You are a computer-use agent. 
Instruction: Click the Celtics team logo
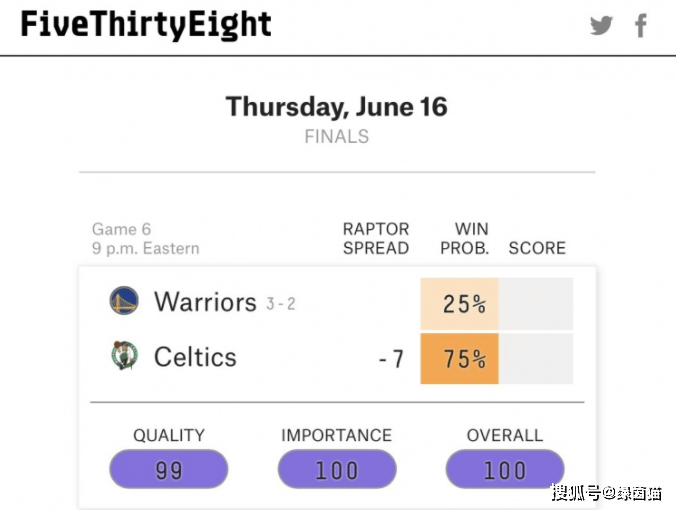coord(124,356)
